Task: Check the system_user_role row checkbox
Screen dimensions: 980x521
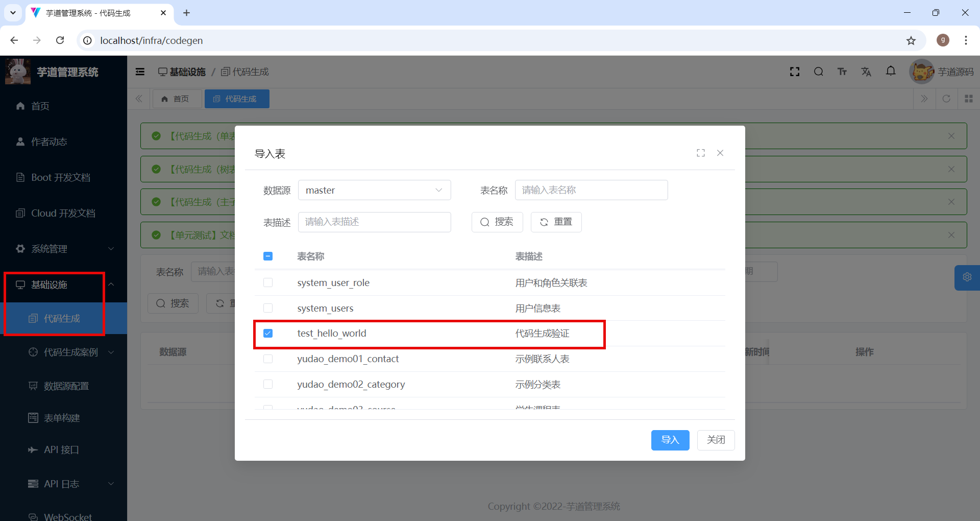Action: click(268, 282)
